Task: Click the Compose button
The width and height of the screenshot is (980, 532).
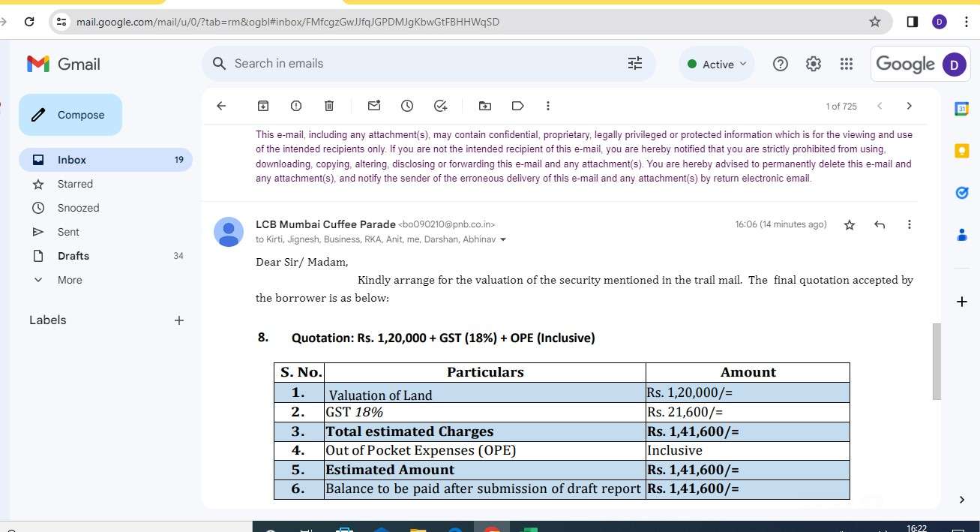Action: tap(70, 115)
